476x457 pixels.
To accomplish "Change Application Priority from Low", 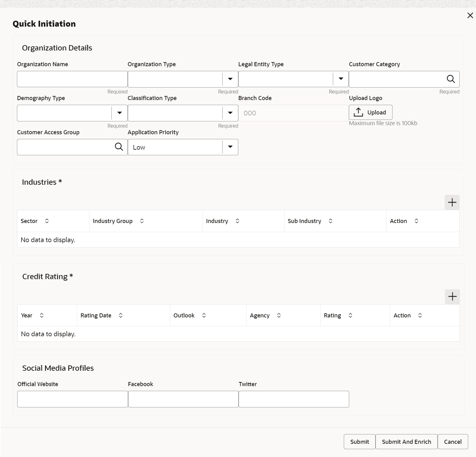I will (x=230, y=147).
